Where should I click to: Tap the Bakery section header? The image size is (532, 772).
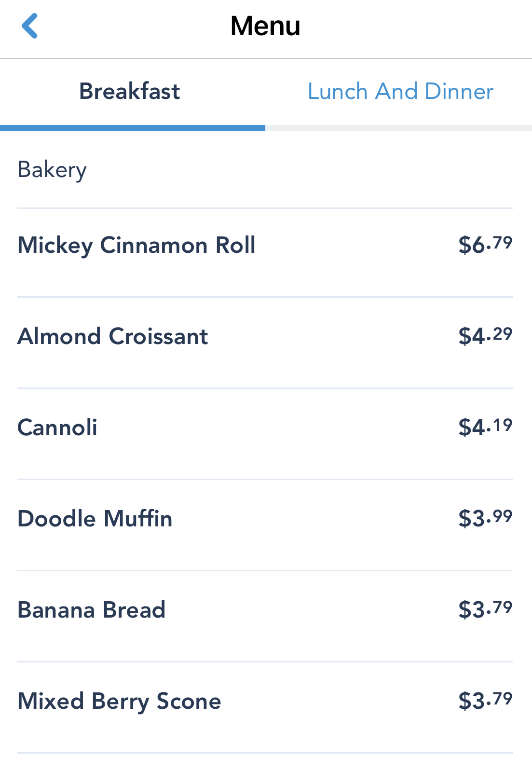(x=52, y=170)
